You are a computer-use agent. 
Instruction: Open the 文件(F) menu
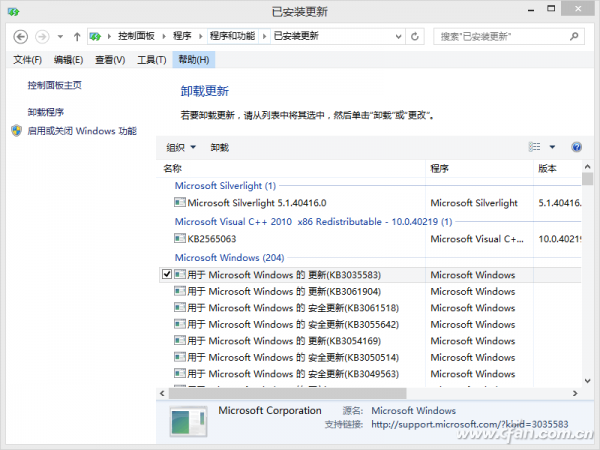27,60
